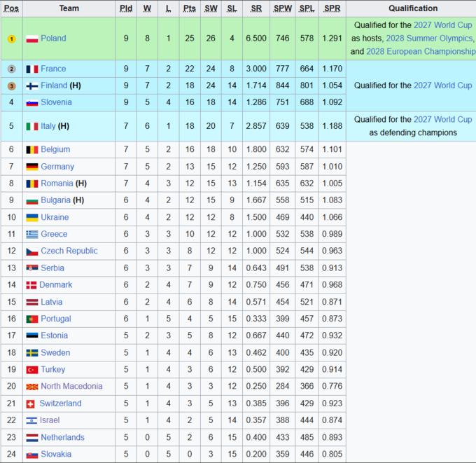Open the France team link
The height and width of the screenshot is (463, 476).
pos(53,69)
